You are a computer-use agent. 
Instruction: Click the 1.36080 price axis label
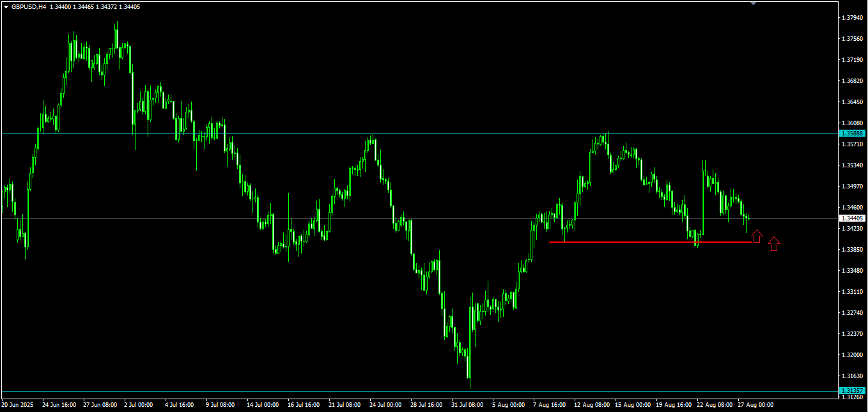click(x=853, y=123)
